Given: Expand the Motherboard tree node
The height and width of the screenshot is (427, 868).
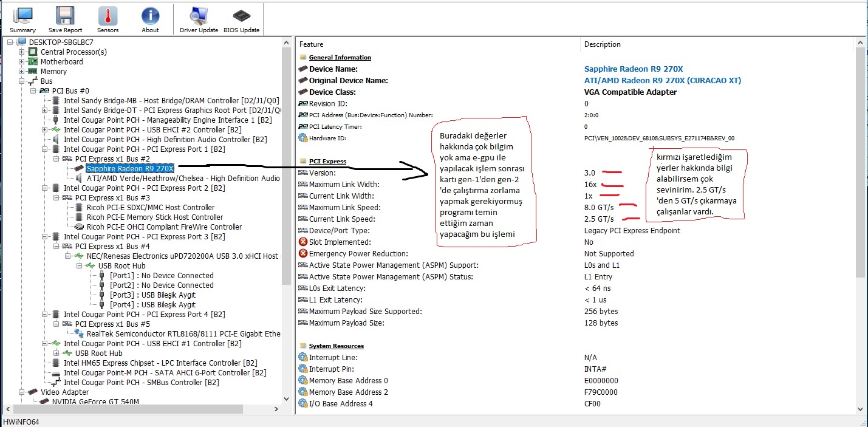Looking at the screenshot, I should 22,61.
